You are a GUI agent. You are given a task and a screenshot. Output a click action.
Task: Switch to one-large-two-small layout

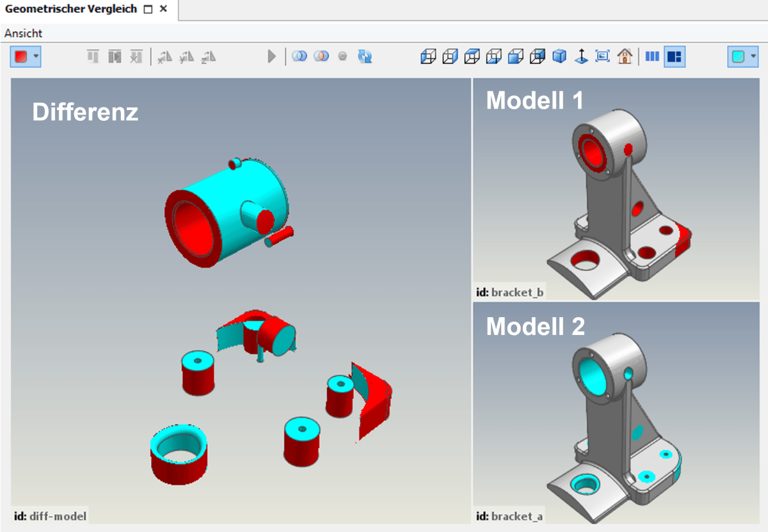674,57
